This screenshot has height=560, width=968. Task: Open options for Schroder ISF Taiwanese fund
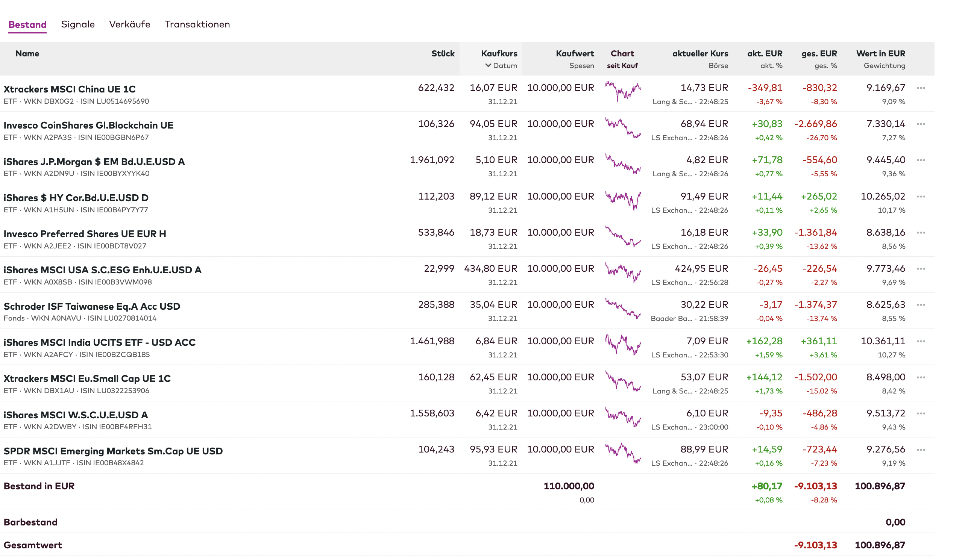click(x=920, y=305)
